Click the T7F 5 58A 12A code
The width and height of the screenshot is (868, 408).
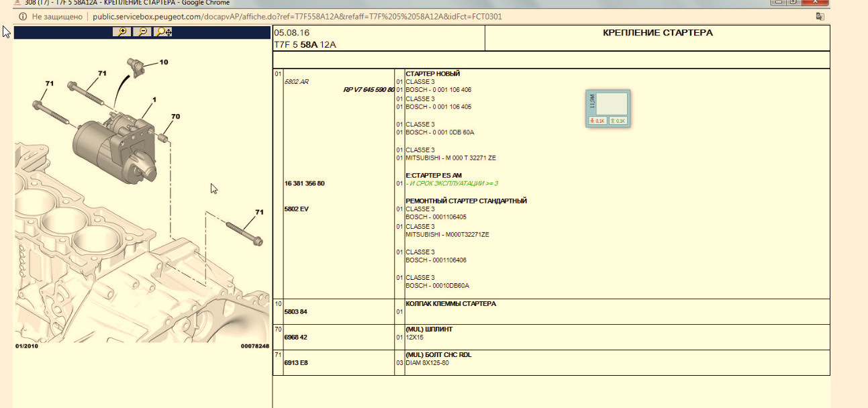tap(305, 44)
